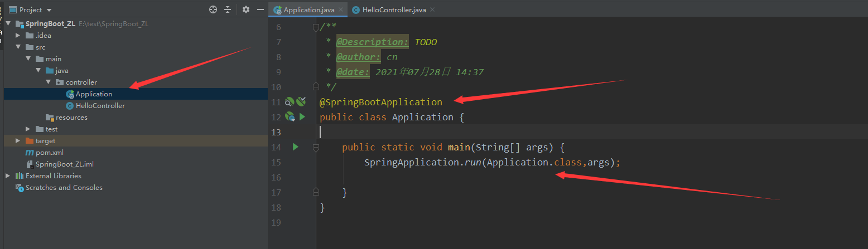This screenshot has height=249, width=868.
Task: Click the 'Application' class name on line 12
Action: [x=423, y=117]
